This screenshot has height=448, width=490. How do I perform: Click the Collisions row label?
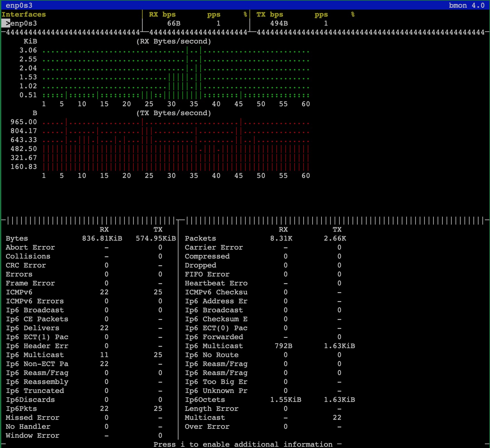pos(28,256)
